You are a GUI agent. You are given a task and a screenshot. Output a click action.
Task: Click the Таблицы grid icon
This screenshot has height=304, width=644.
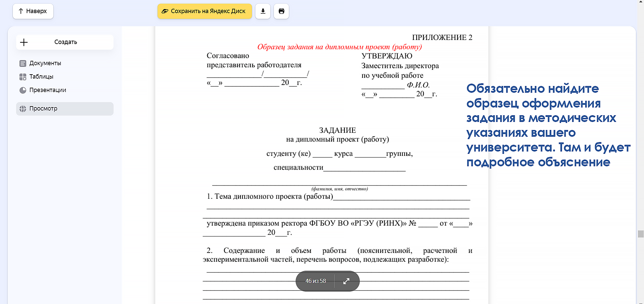(x=23, y=77)
